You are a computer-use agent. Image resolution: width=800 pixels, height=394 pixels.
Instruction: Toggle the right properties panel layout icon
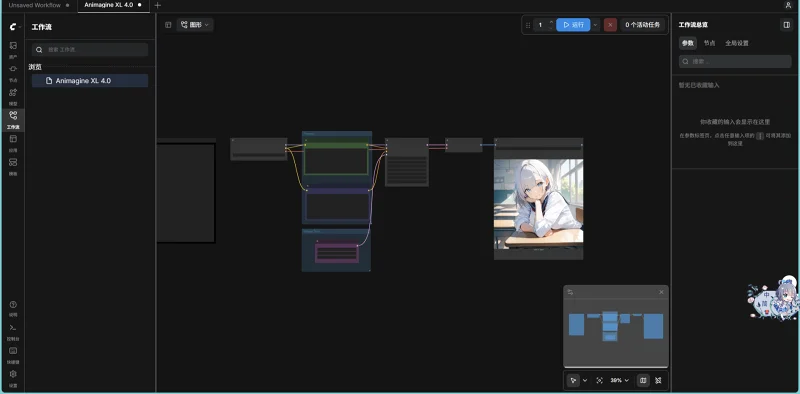pyautogui.click(x=786, y=24)
